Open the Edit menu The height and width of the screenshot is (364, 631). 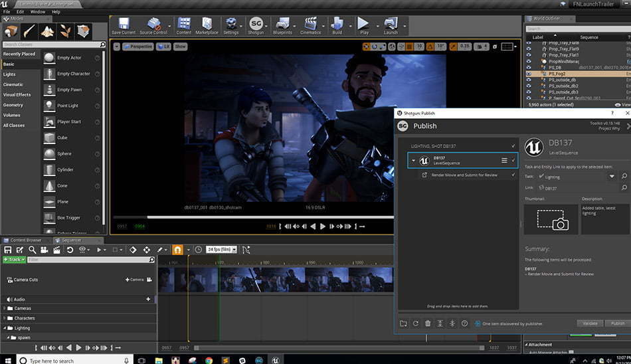tap(20, 12)
